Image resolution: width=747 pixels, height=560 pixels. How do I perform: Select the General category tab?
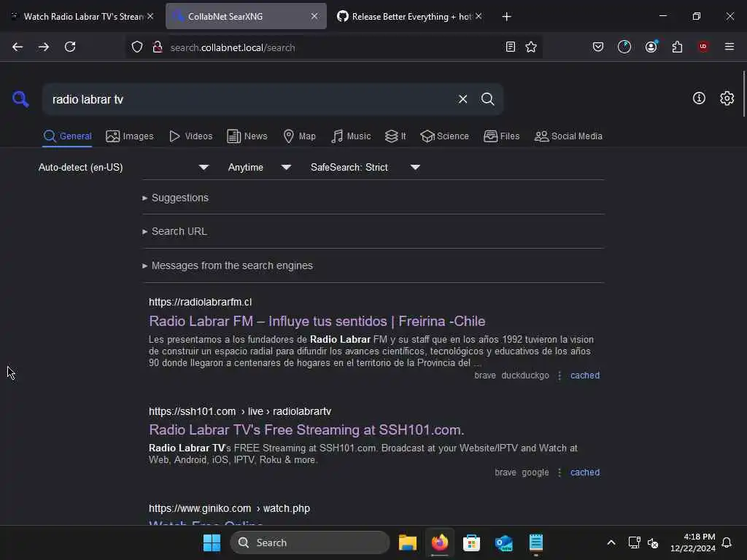(x=67, y=136)
